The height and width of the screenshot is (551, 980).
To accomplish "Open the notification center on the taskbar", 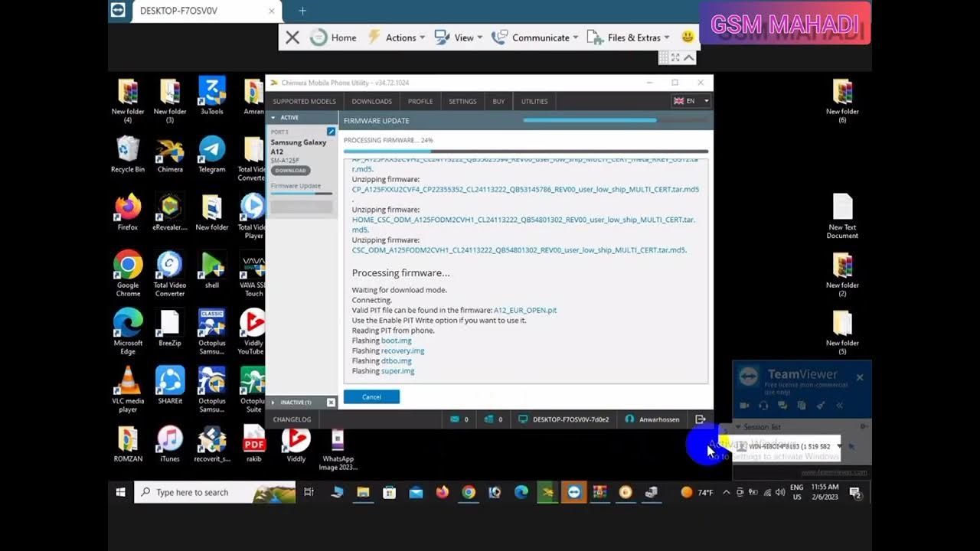I will (x=855, y=492).
